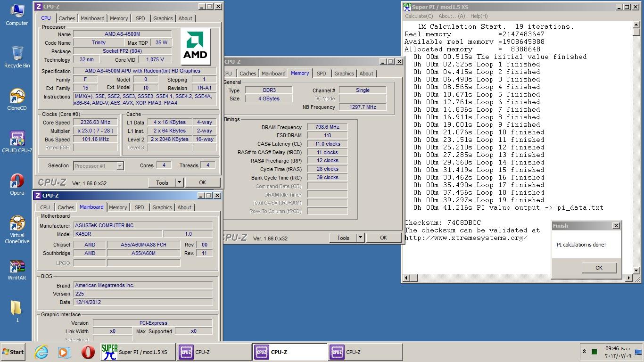
Task: Open the Computer desktop icon
Action: pyautogui.click(x=17, y=14)
